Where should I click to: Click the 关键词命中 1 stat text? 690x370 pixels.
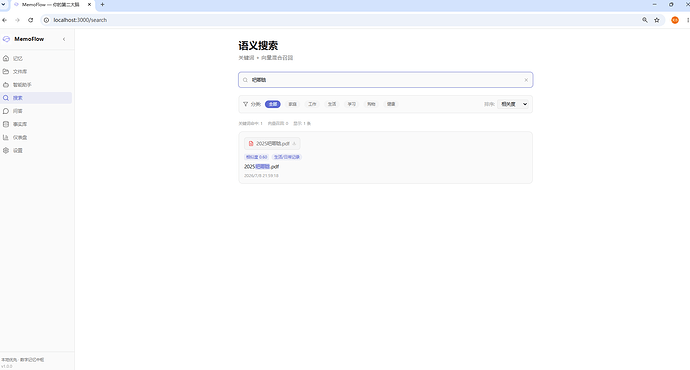pos(250,124)
